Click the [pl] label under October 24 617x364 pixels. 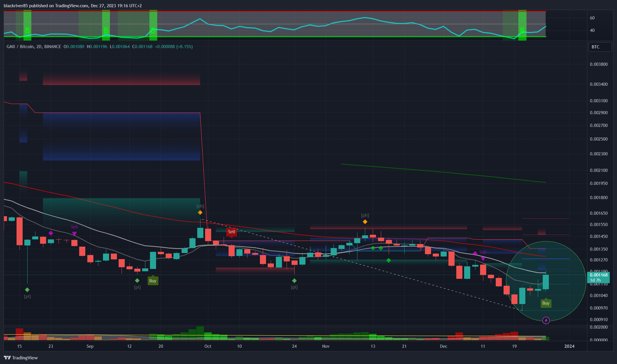tap(294, 287)
